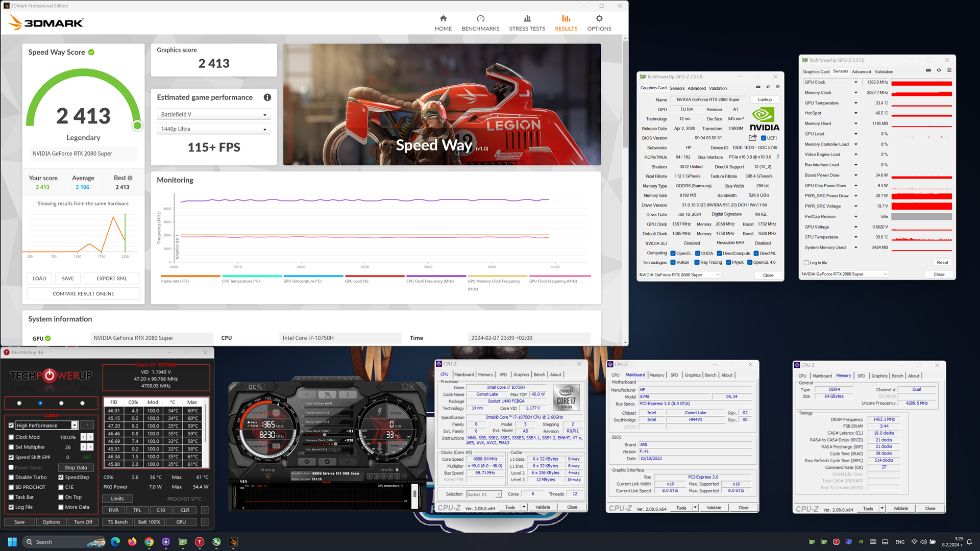
Task: Open the hamburger menu in GPU-Z Sensors window
Action: coord(949,70)
